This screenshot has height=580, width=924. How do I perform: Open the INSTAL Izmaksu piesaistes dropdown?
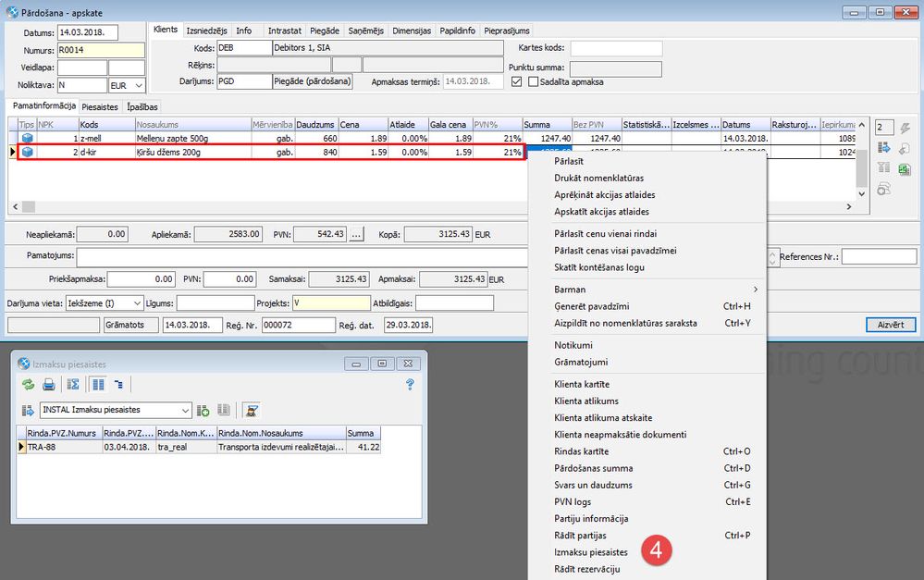tap(186, 410)
